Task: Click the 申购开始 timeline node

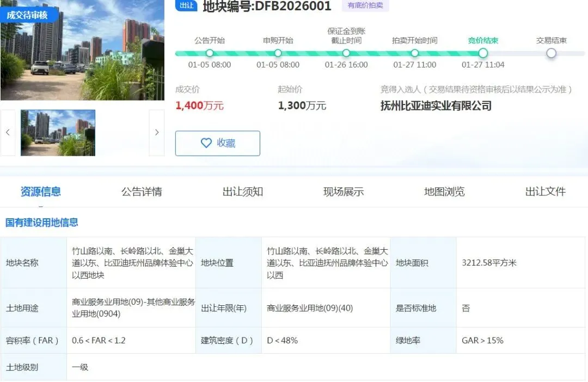Action: click(278, 53)
